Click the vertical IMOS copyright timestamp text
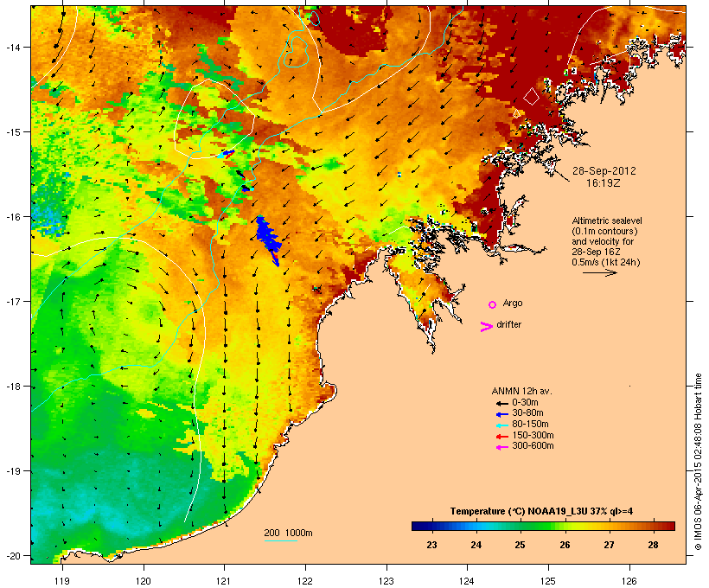This screenshot has height=588, width=709. 698,462
